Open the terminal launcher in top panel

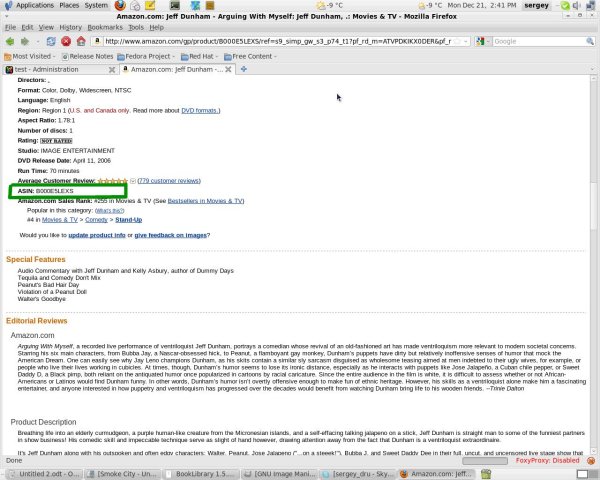[x=175, y=5]
